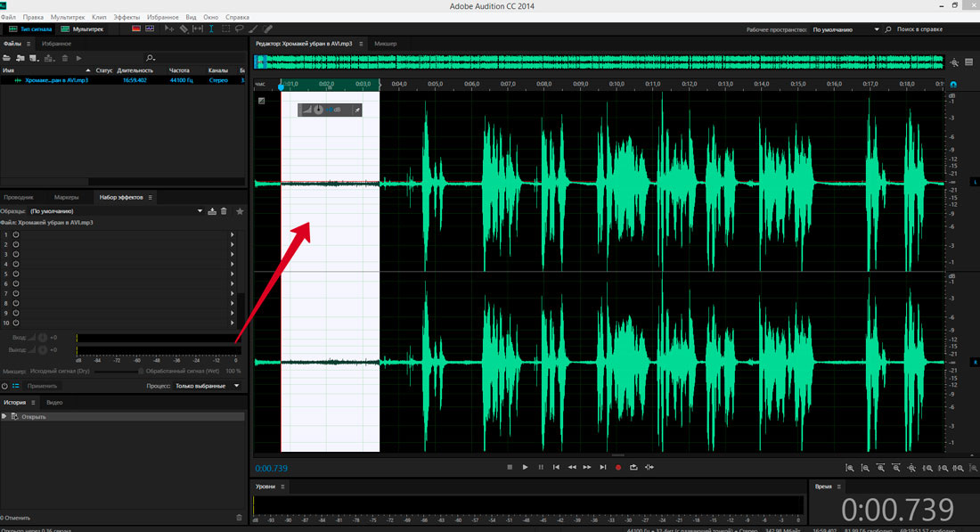This screenshot has width=980, height=532.
Task: Select the Paintbrush Selection tool
Action: pyautogui.click(x=253, y=29)
